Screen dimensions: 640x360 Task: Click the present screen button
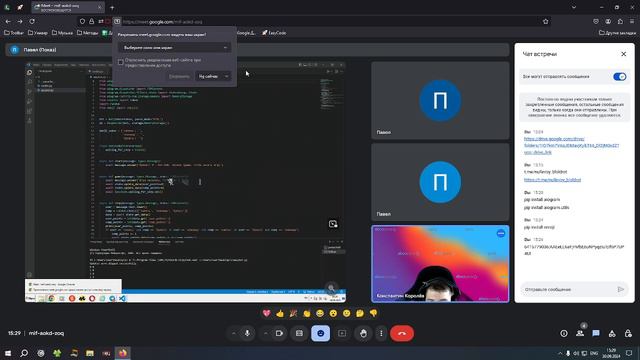[x=342, y=333]
